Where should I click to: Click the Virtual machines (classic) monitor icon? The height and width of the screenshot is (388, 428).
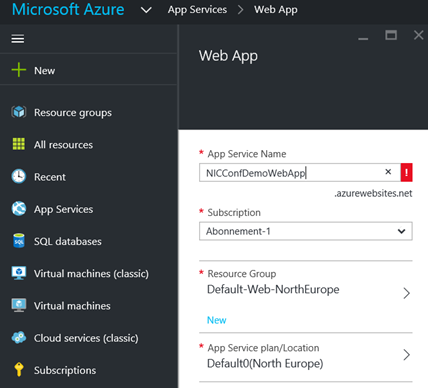[x=19, y=273]
